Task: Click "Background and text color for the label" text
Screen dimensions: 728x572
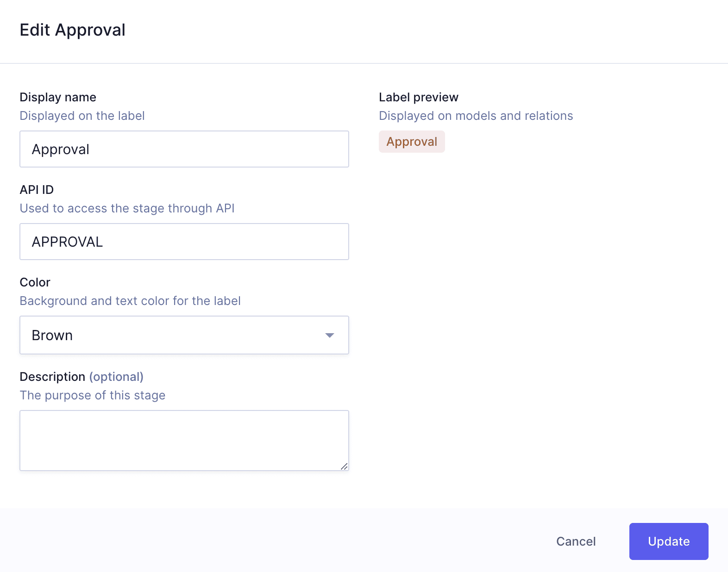Action: click(x=130, y=301)
